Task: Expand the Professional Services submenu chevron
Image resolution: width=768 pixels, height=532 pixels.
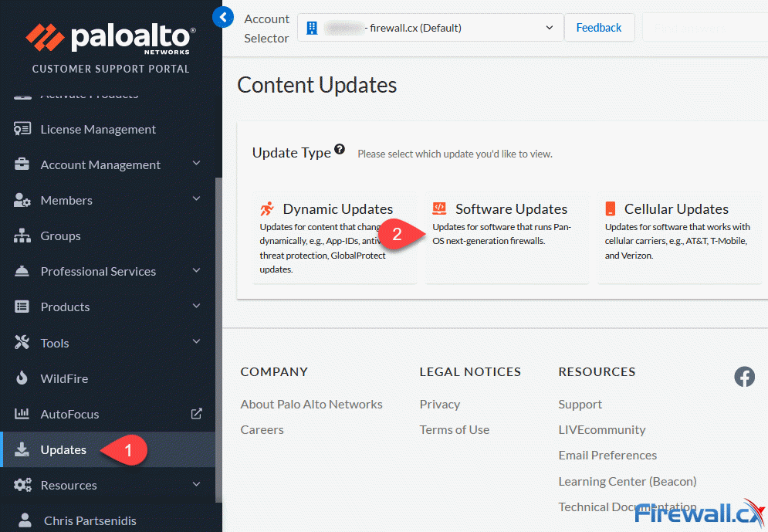Action: [x=196, y=270]
